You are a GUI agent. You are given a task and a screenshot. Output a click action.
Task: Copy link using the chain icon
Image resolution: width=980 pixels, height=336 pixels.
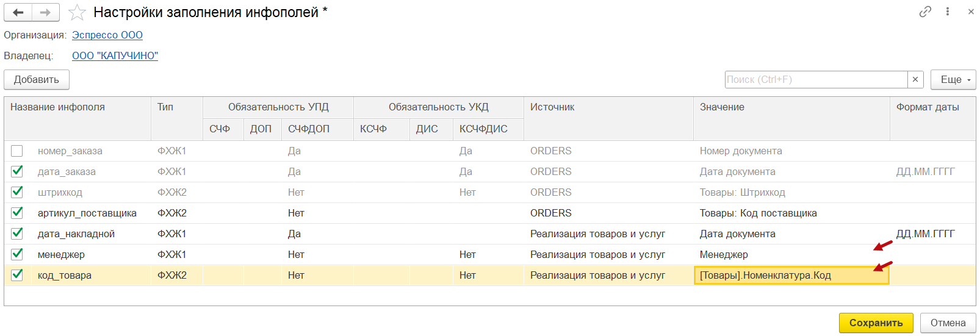[925, 12]
